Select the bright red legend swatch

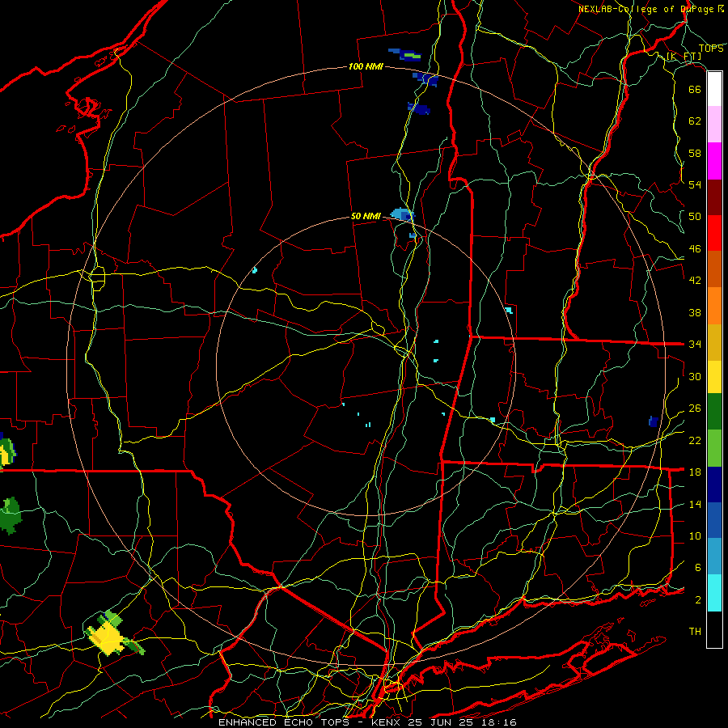714,234
